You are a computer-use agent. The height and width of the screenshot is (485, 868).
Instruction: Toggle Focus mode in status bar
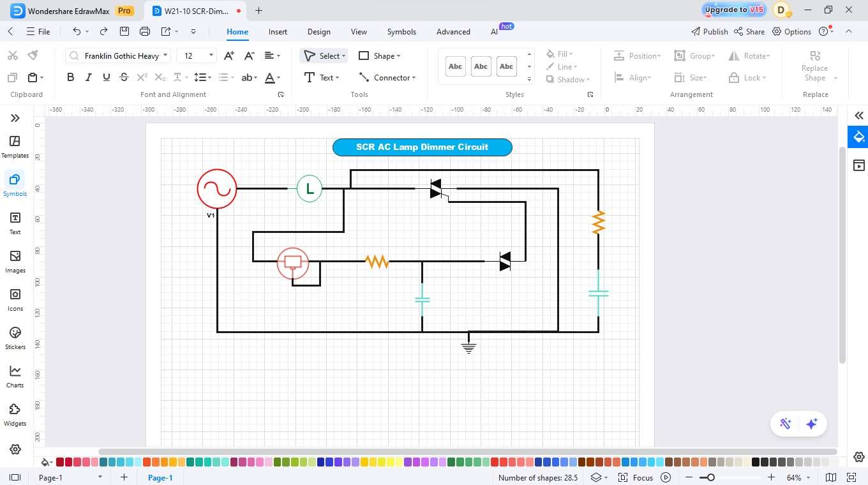pyautogui.click(x=636, y=477)
